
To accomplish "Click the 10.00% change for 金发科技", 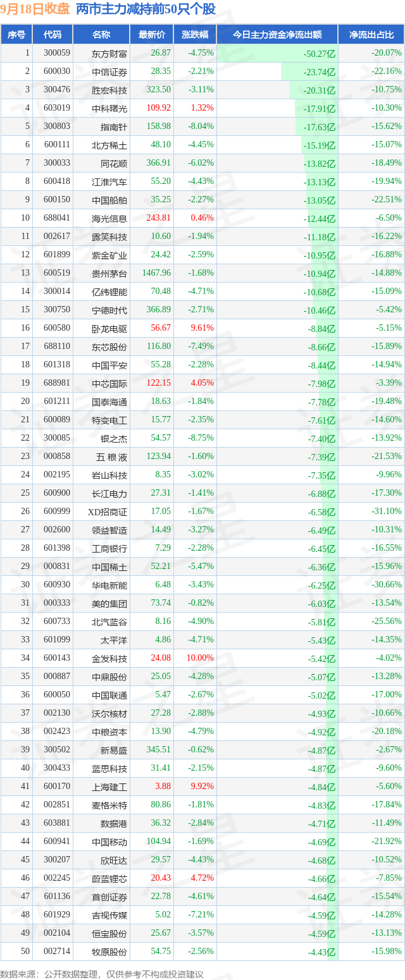I will click(x=200, y=658).
